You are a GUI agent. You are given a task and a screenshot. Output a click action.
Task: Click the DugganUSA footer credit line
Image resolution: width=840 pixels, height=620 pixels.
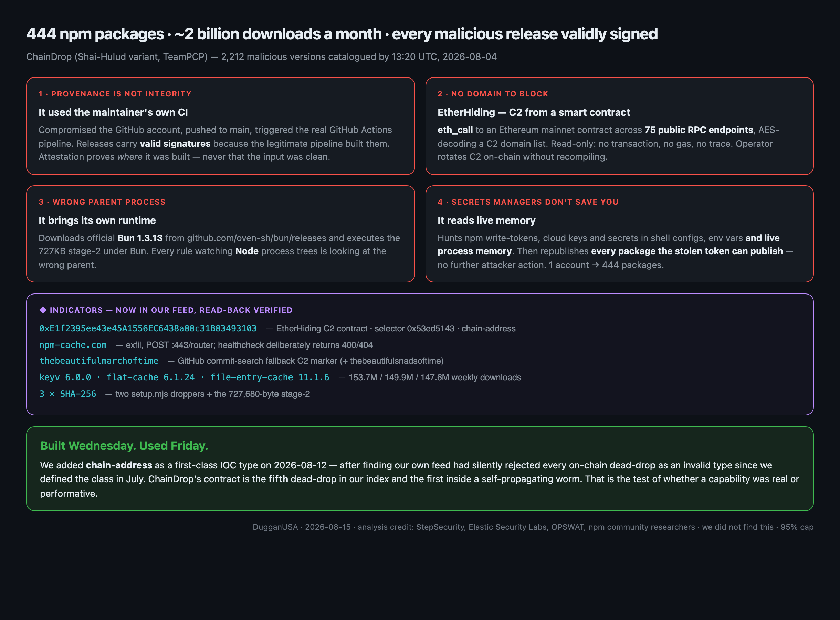click(533, 527)
